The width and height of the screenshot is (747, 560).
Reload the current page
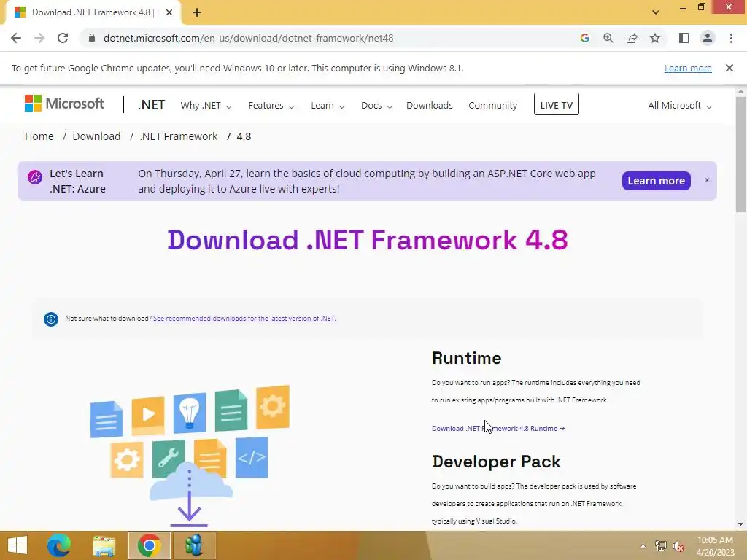63,38
